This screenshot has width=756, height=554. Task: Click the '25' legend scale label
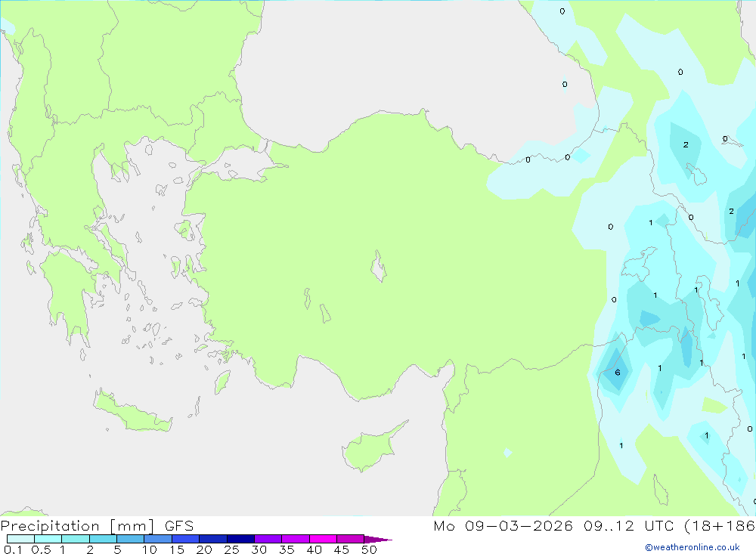click(x=231, y=549)
